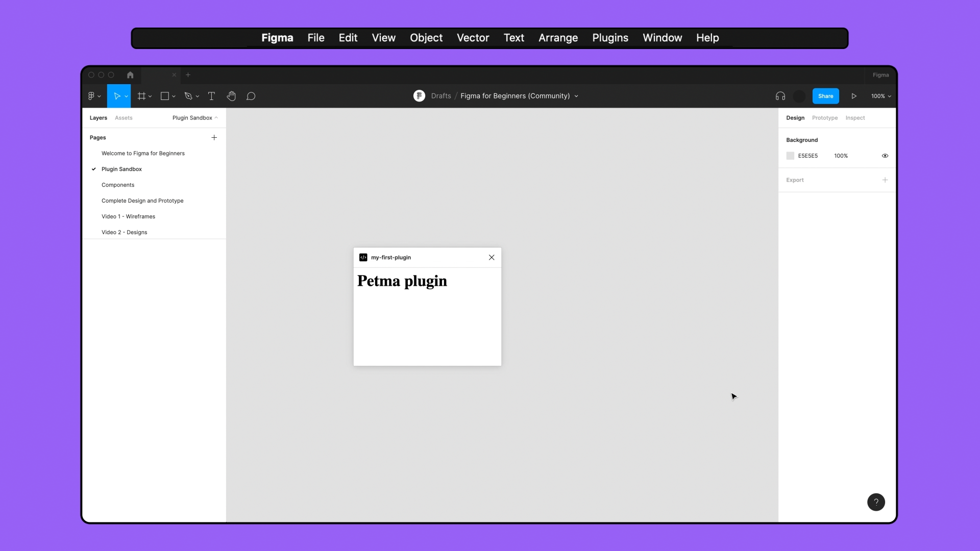Open the Plugins menu
The height and width of the screenshot is (551, 980).
pyautogui.click(x=610, y=38)
